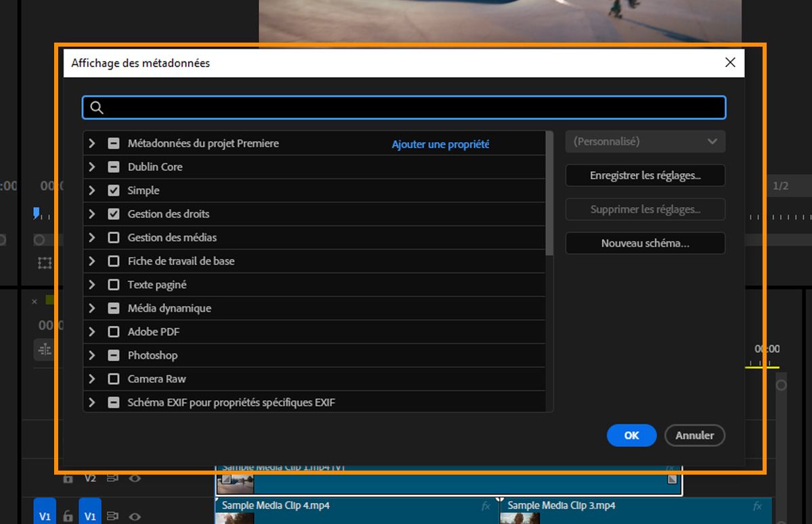Image resolution: width=812 pixels, height=524 pixels.
Task: Expand the Adobe PDF schema
Action: coord(92,332)
